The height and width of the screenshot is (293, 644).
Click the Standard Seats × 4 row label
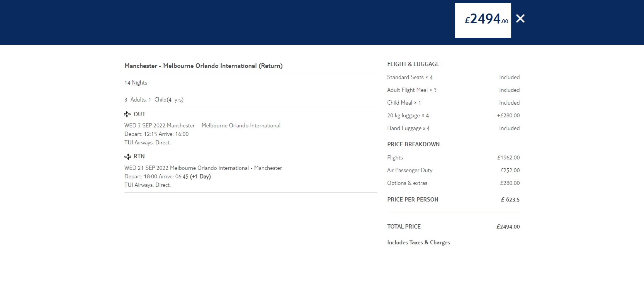click(x=410, y=77)
